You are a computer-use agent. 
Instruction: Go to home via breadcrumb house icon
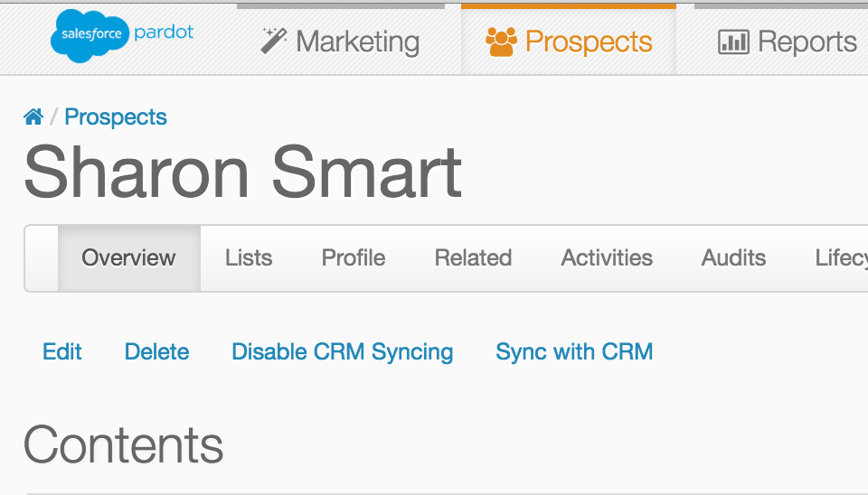pyautogui.click(x=33, y=117)
